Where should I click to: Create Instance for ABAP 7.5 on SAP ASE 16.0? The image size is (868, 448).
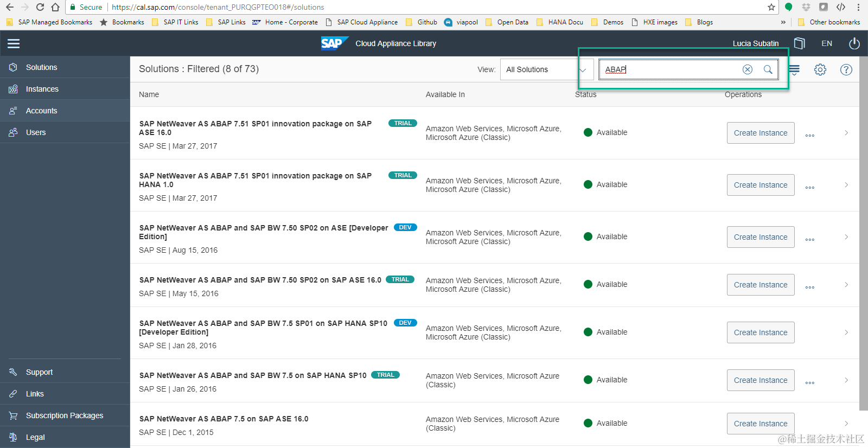click(x=761, y=424)
